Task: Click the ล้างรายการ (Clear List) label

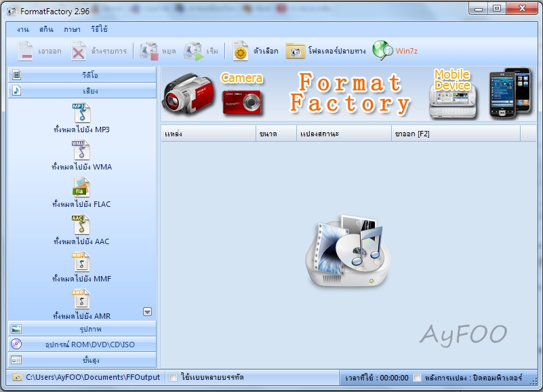Action: click(109, 51)
